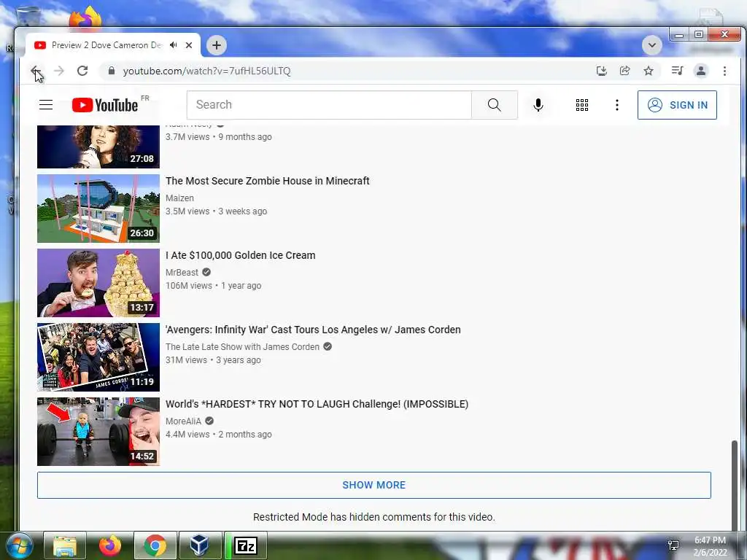Click the '3.5M views' text under Maizen
Viewport: 747px width, 560px height.
tap(187, 211)
